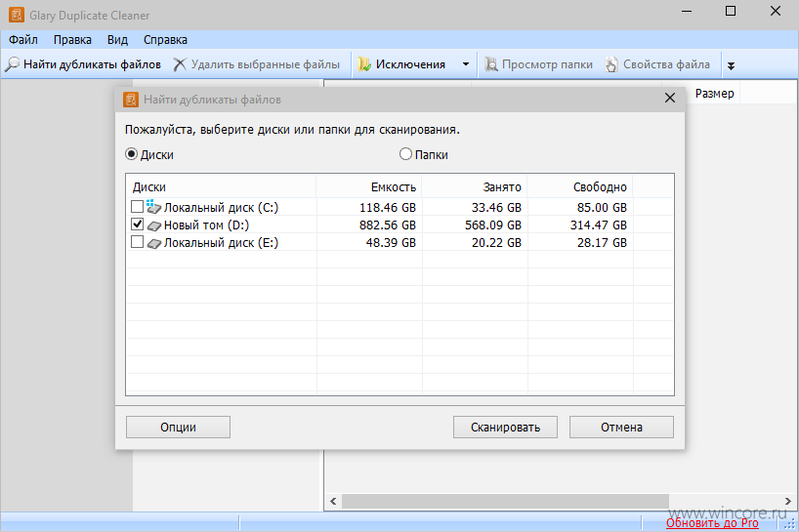The width and height of the screenshot is (799, 532).
Task: Click the 33.46 GB used cell
Action: 496,207
